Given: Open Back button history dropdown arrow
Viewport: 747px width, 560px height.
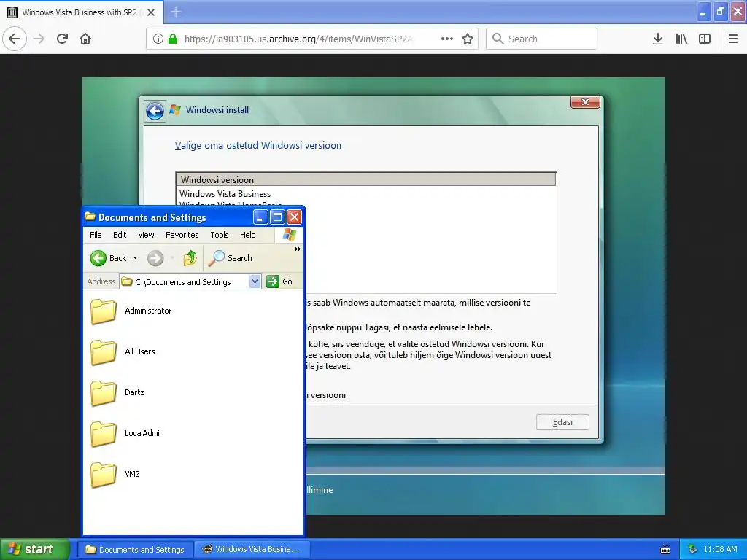Looking at the screenshot, I should tap(135, 258).
